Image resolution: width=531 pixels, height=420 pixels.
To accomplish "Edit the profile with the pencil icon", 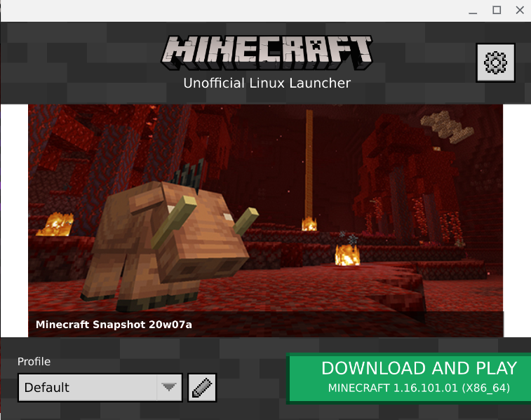I will coord(202,388).
